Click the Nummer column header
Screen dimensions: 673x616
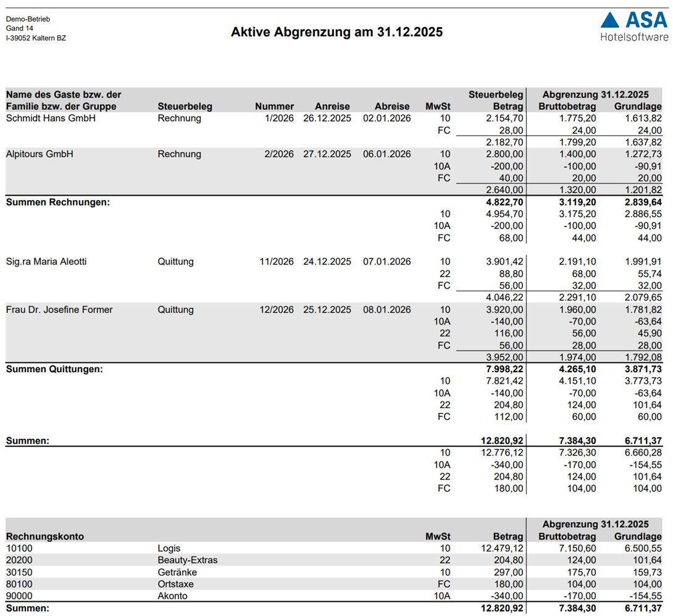pyautogui.click(x=274, y=106)
